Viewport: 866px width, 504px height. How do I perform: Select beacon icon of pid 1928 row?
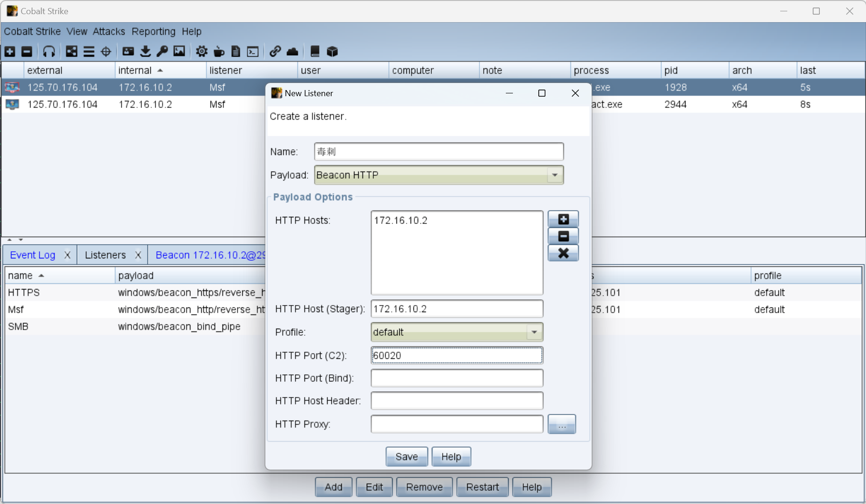pyautogui.click(x=12, y=87)
